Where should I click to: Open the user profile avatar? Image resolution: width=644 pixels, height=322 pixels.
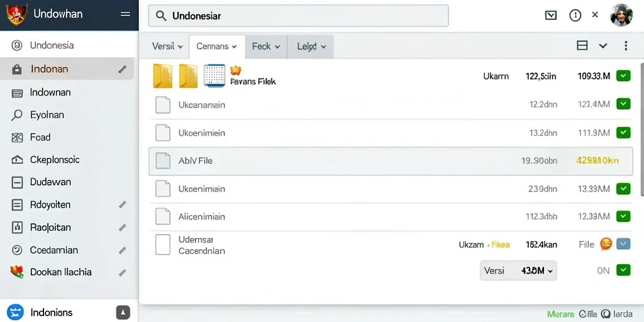(621, 15)
